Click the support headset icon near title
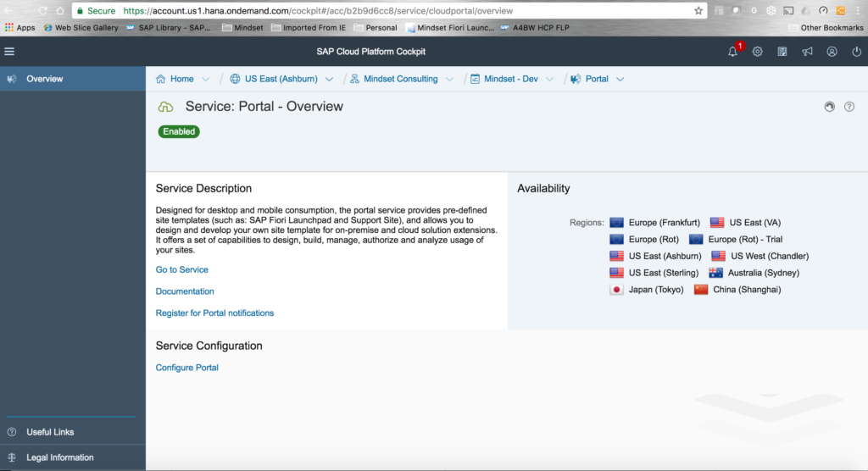This screenshot has width=868, height=471. [829, 107]
